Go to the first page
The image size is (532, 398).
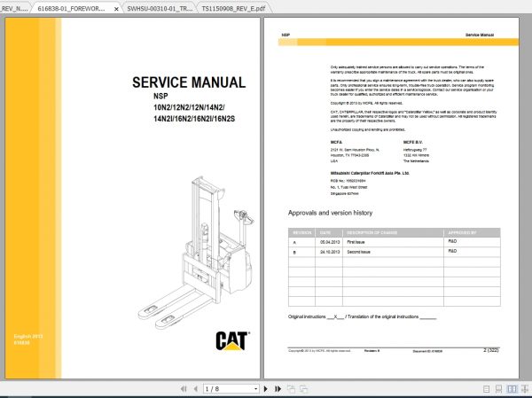(x=184, y=389)
